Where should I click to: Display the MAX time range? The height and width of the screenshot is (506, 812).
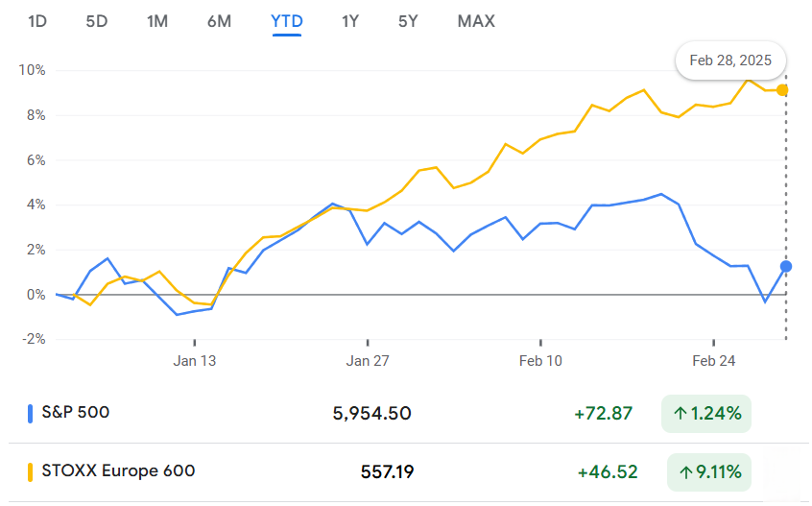tap(476, 20)
